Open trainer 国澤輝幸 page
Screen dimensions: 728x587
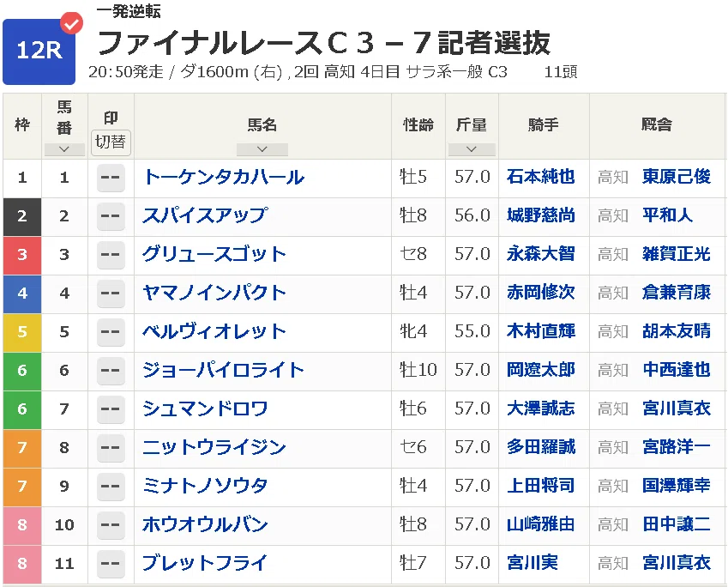(x=677, y=486)
